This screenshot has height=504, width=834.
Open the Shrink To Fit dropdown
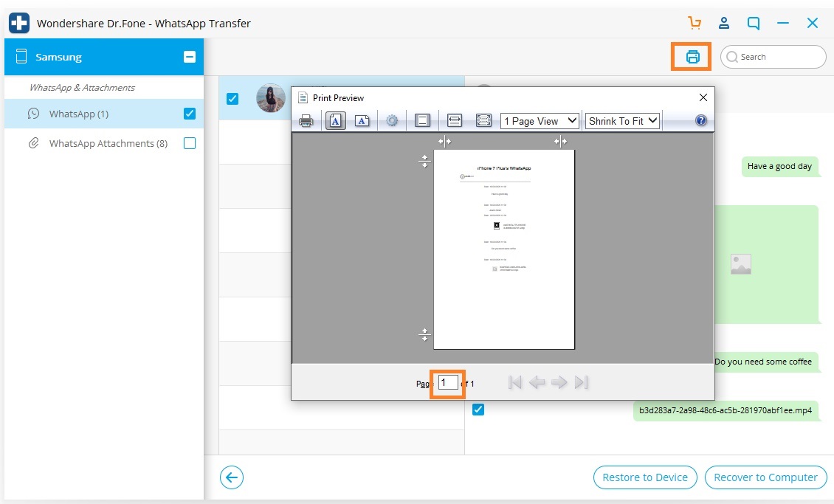coord(623,121)
